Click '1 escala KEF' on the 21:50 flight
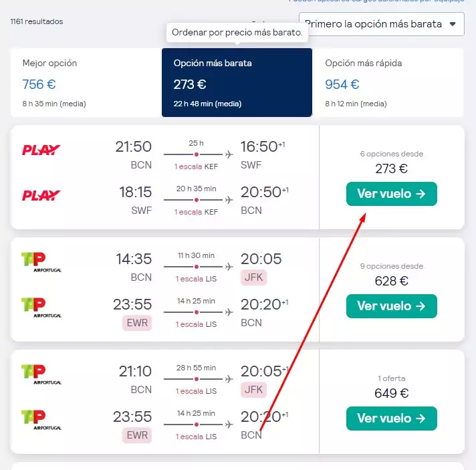476x470 pixels. (196, 166)
